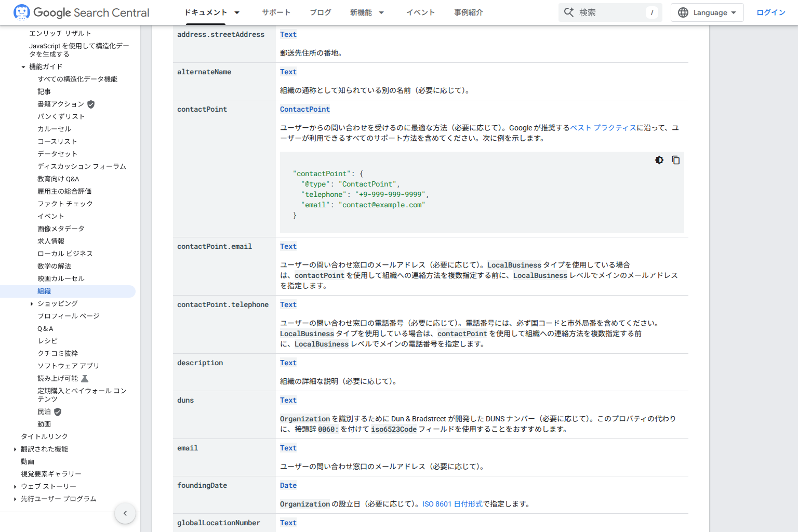The image size is (798, 532).
Task: Open the ContactPoint type link
Action: (x=305, y=109)
